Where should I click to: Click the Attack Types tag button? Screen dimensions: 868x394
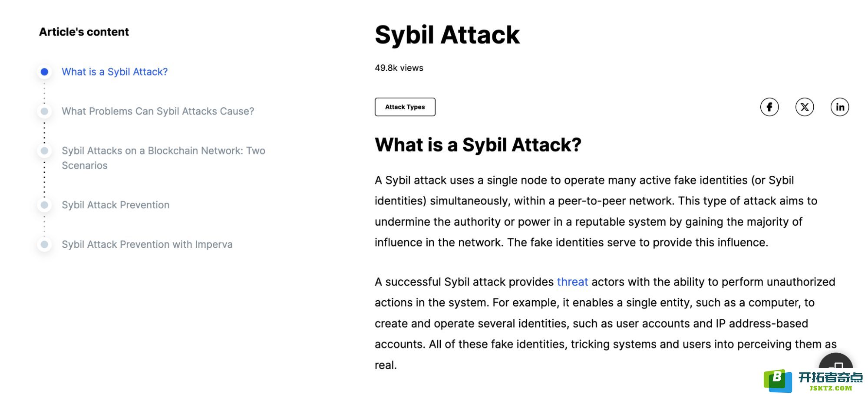[405, 107]
